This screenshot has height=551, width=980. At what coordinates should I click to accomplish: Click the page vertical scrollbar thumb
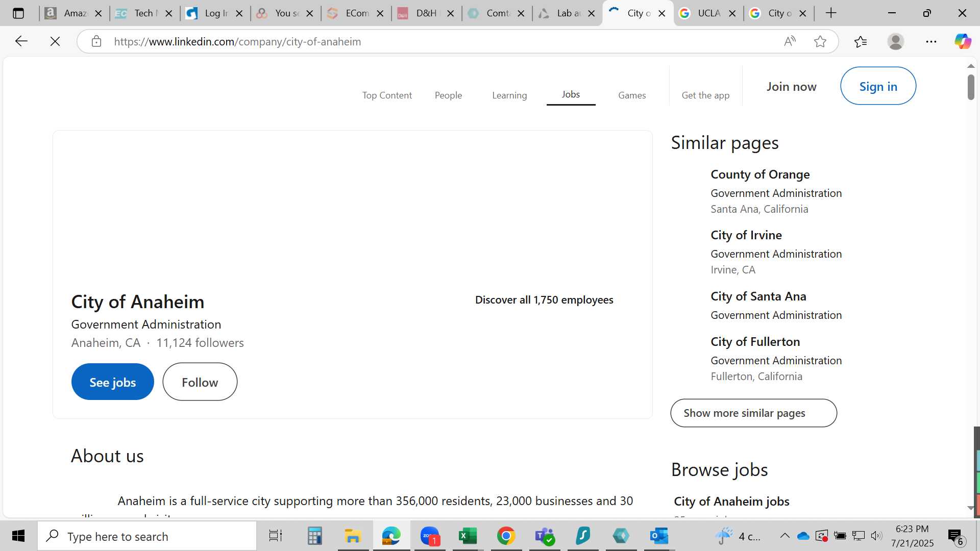click(x=970, y=87)
